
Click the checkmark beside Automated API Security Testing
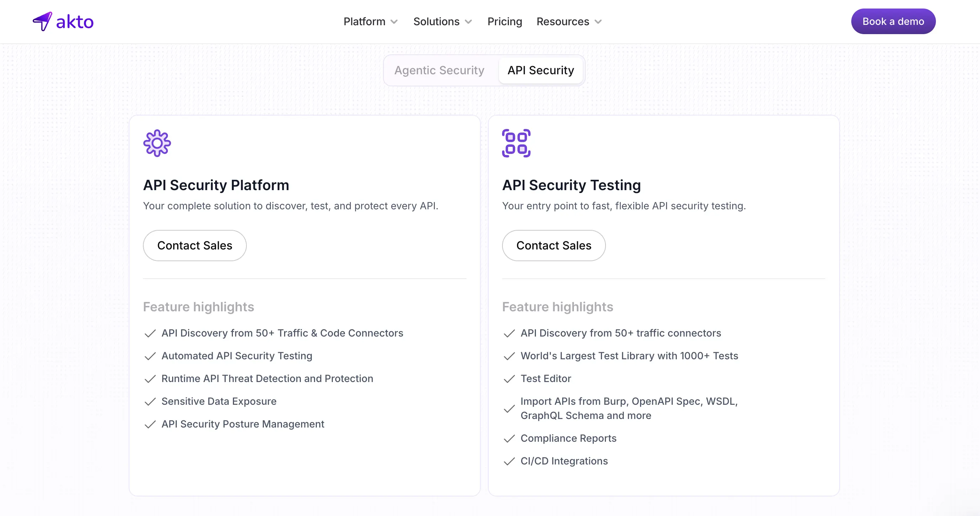150,356
